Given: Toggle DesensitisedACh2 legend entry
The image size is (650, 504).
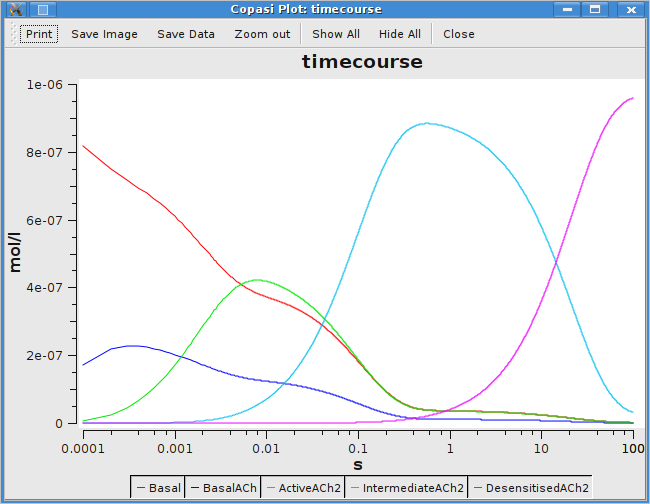Looking at the screenshot, I should click(x=531, y=488).
